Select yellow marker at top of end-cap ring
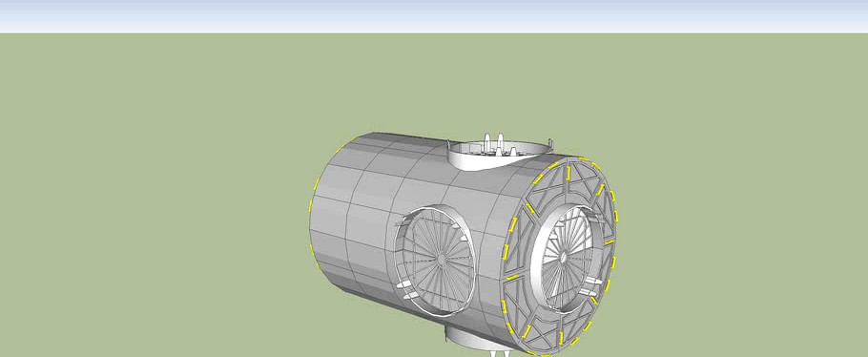This screenshot has height=357, width=868. pyautogui.click(x=583, y=159)
